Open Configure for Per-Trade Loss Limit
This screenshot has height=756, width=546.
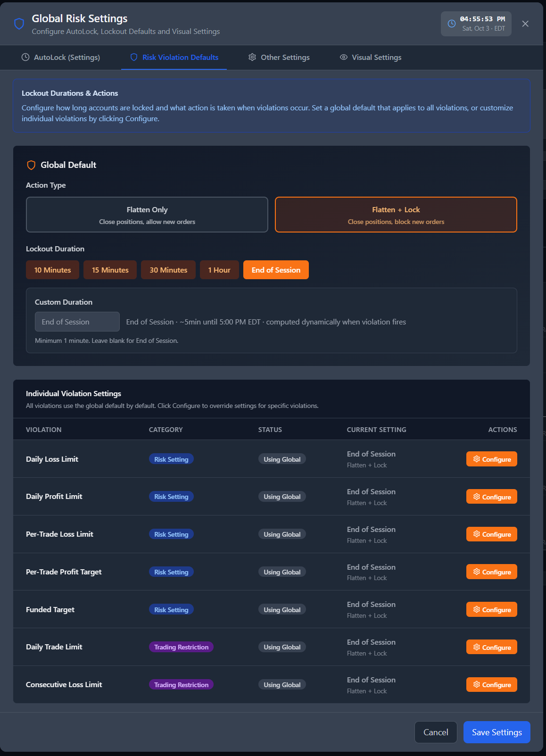click(x=492, y=534)
